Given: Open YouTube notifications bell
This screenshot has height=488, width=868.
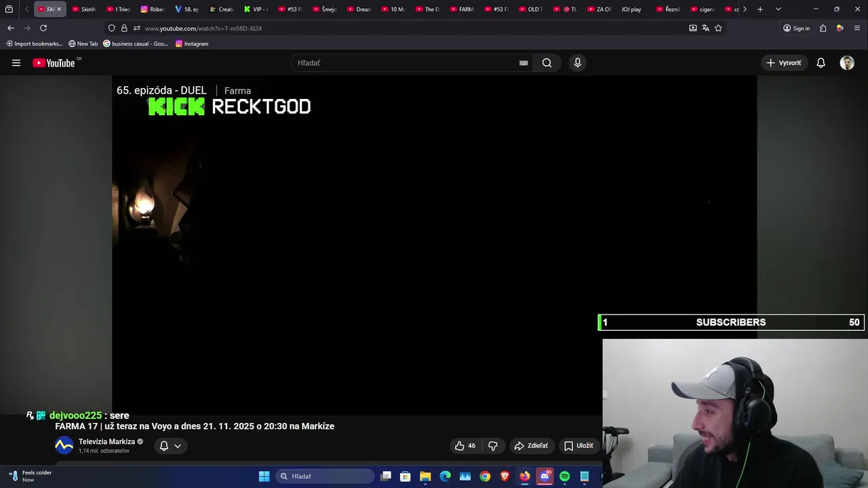Looking at the screenshot, I should click(x=821, y=63).
